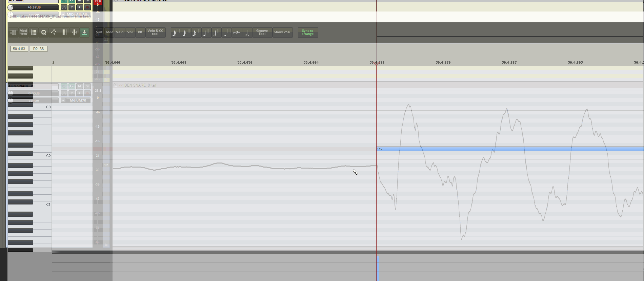Viewport: 644px width, 281px height.
Task: Click ruler position 50.4.648
Action: (179, 63)
